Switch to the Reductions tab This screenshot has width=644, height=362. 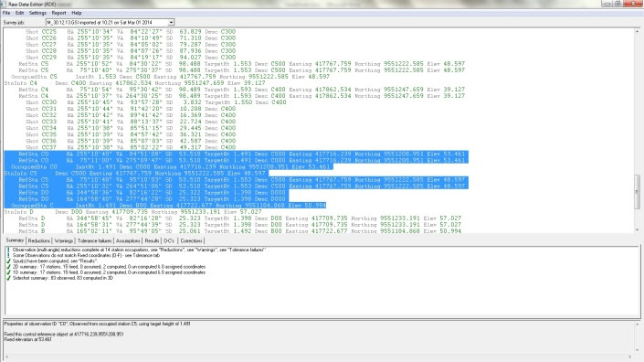(x=39, y=240)
